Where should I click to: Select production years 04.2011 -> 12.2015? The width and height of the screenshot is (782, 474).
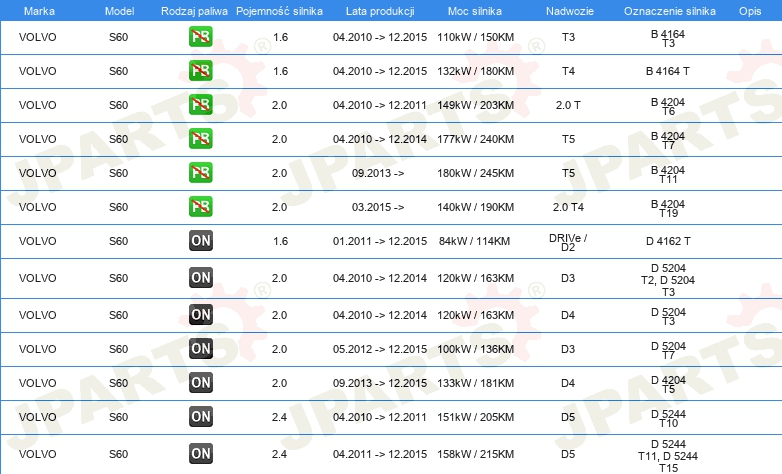point(380,454)
